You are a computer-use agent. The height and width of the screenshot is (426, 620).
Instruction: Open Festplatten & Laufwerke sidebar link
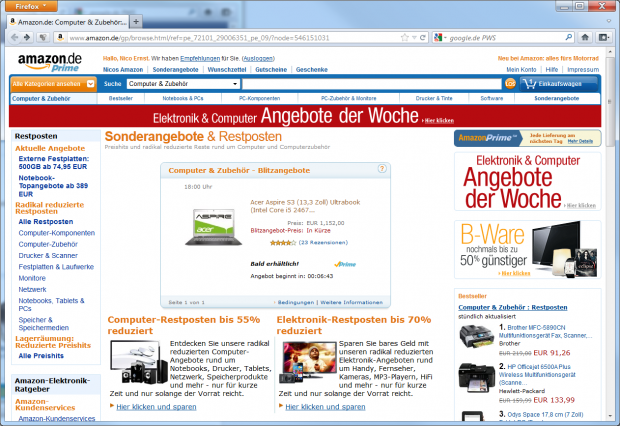[x=56, y=267]
